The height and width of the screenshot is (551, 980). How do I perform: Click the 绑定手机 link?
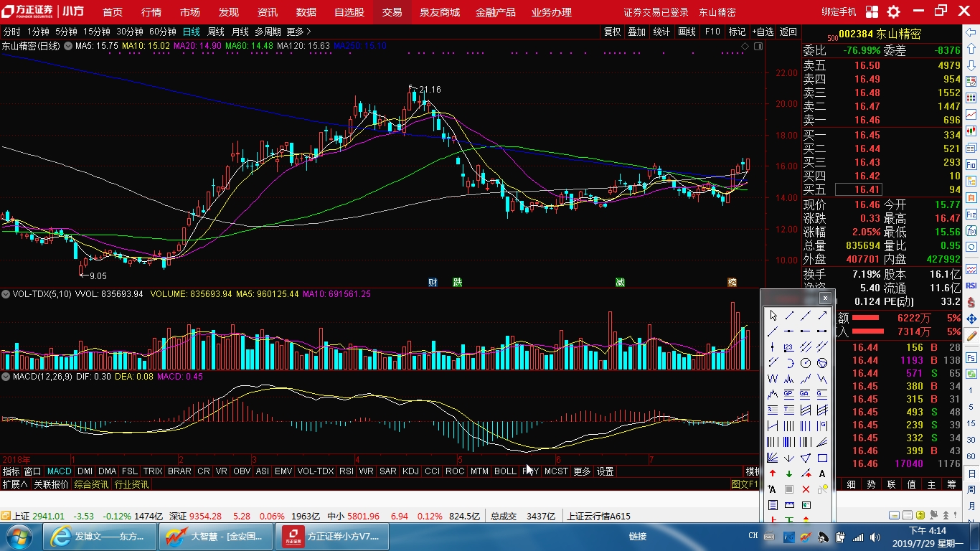click(x=839, y=12)
